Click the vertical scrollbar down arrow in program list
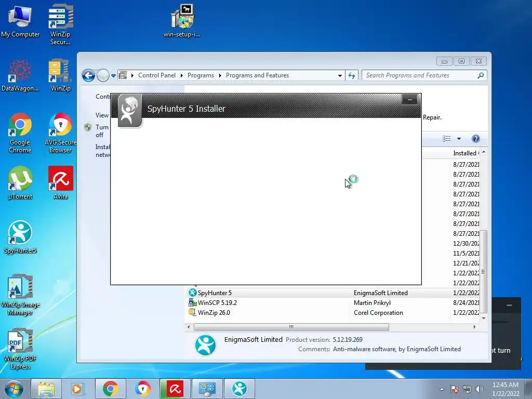This screenshot has height=399, width=532. tap(484, 318)
